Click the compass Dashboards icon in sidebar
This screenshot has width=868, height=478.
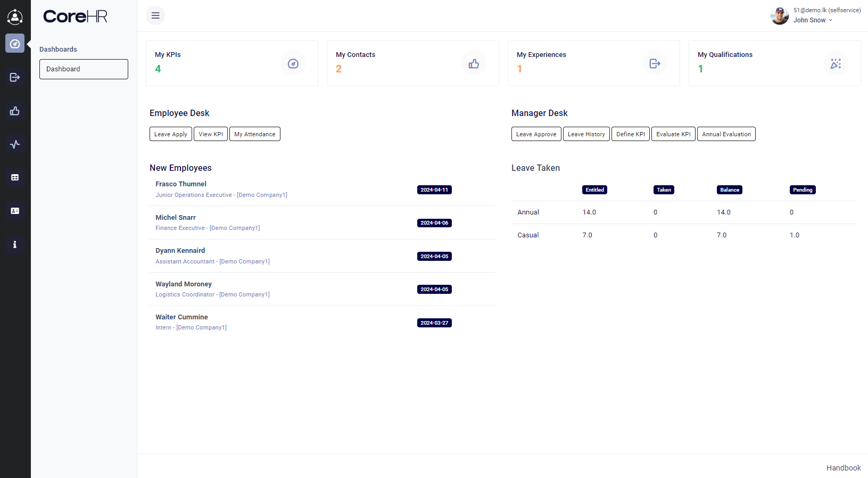[x=15, y=44]
